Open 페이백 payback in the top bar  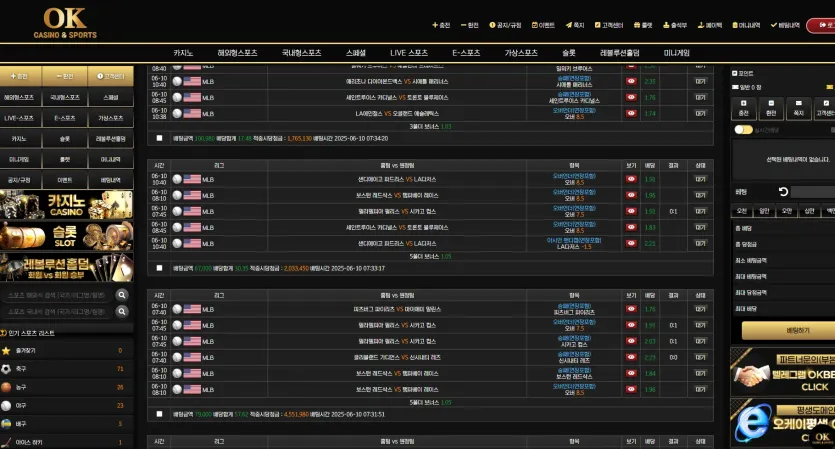[x=710, y=25]
